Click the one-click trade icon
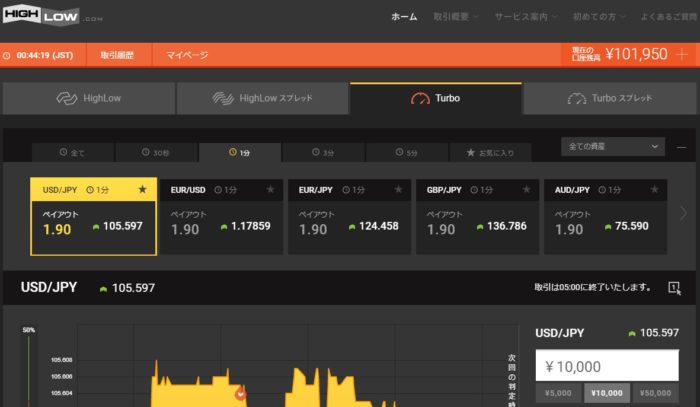Viewport: 700px width, 407px height. (675, 288)
